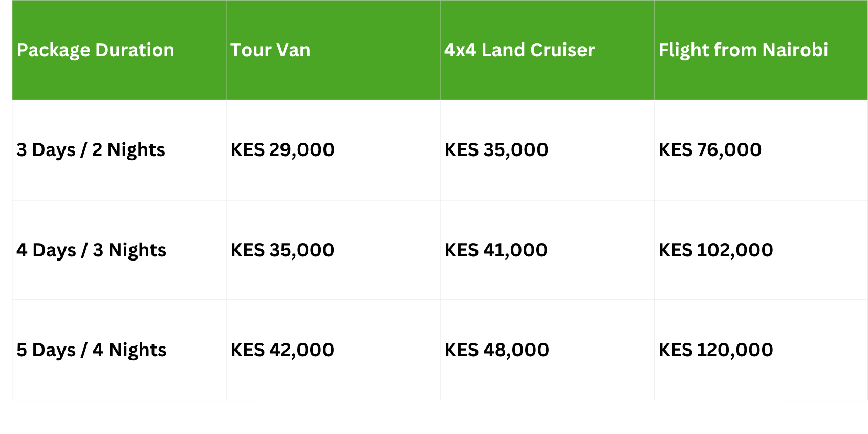Select the KES 29,000 Tour Van price

(x=283, y=150)
